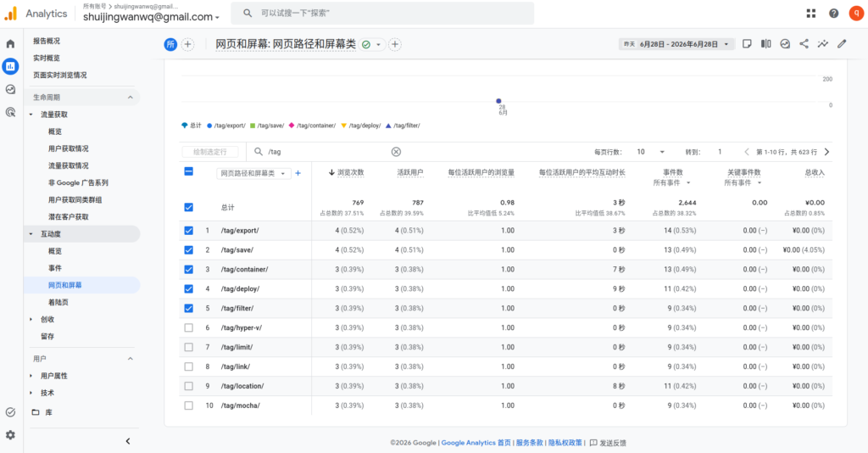The width and height of the screenshot is (868, 453).
Task: Check the /tag/mocha/ row checkbox
Action: 189,405
